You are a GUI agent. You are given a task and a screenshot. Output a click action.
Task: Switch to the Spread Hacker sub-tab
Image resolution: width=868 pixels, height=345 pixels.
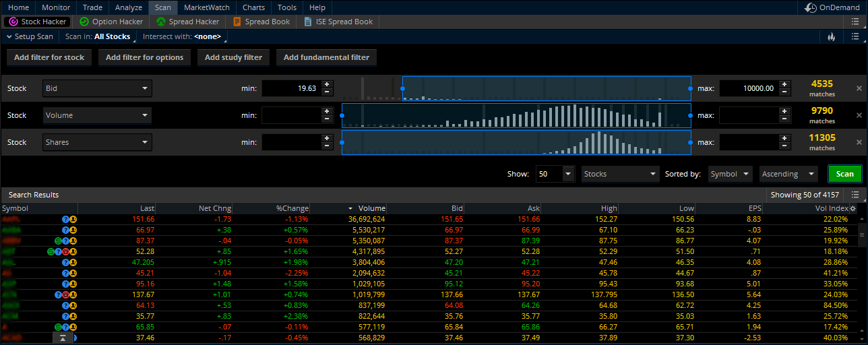[188, 22]
